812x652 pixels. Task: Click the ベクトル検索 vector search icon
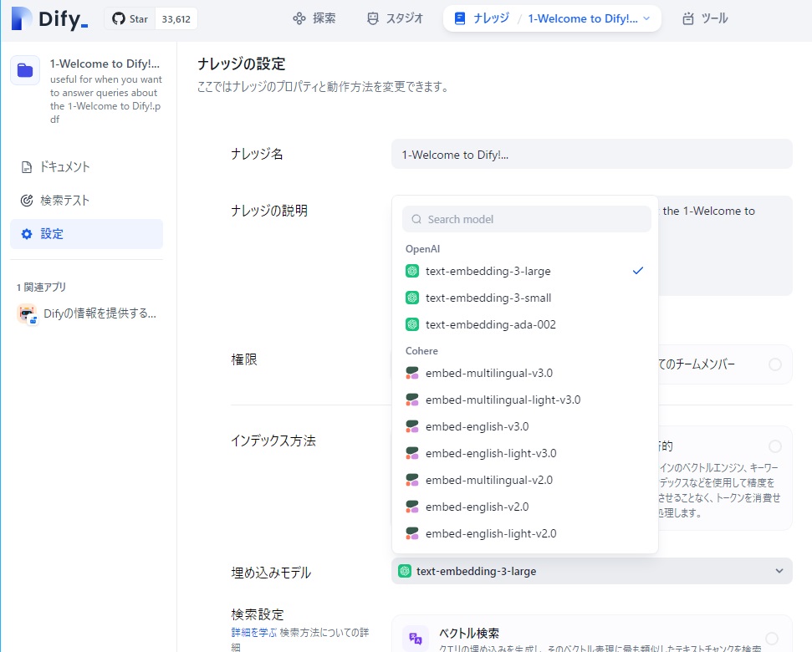(x=416, y=638)
